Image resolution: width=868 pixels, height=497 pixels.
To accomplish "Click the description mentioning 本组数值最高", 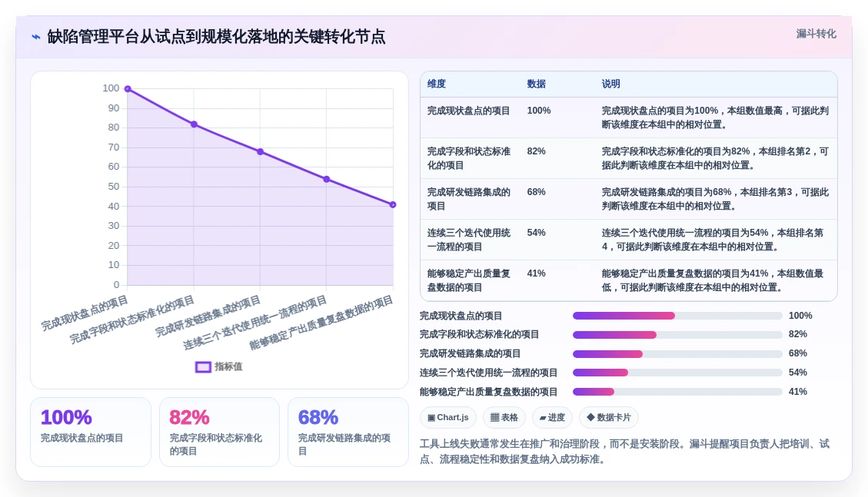I will click(715, 118).
